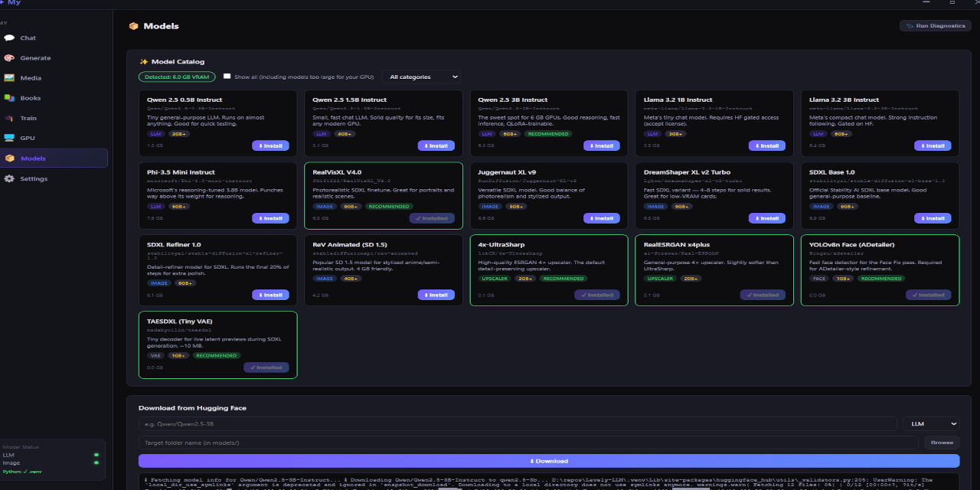Screen dimensions: 980x490
Task: Select the Train icon in sidebar
Action: pyautogui.click(x=9, y=118)
